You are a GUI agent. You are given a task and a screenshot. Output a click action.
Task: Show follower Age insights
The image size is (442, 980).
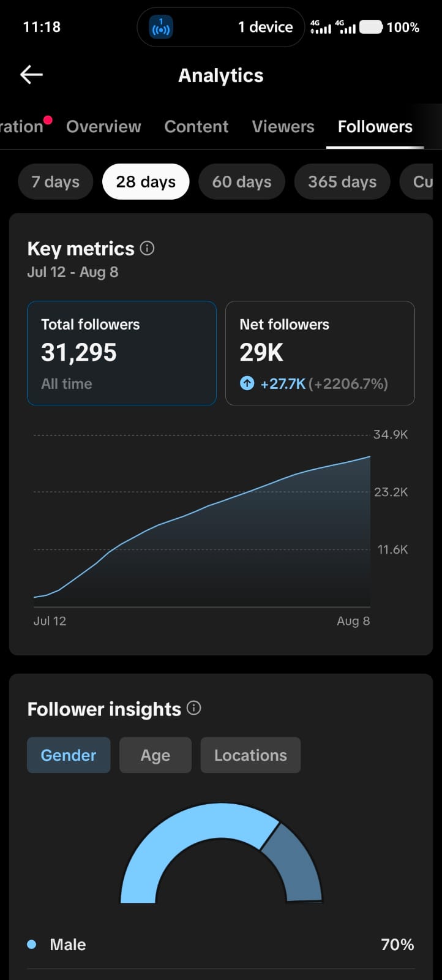155,755
